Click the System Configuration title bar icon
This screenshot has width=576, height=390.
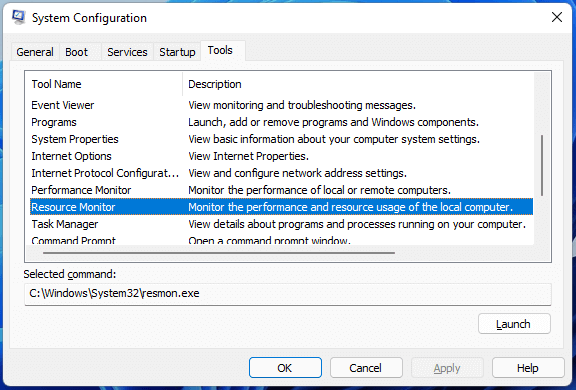point(18,17)
